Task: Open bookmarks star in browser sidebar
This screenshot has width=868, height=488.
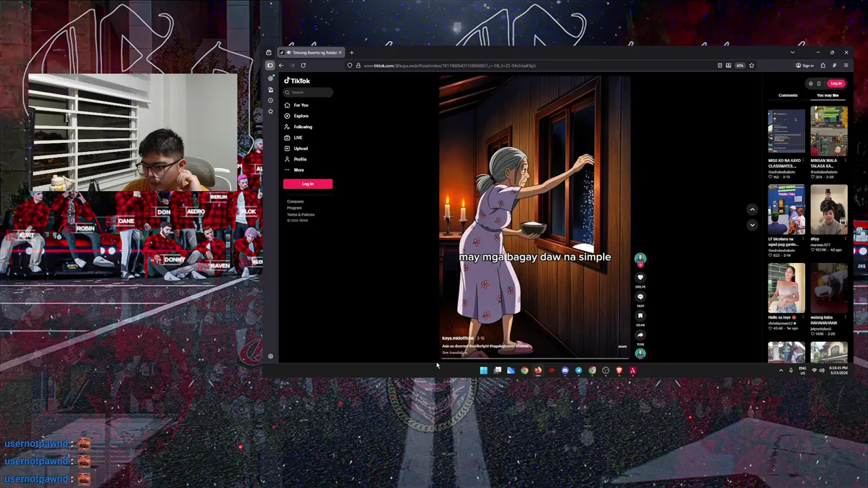Action: coord(271,111)
